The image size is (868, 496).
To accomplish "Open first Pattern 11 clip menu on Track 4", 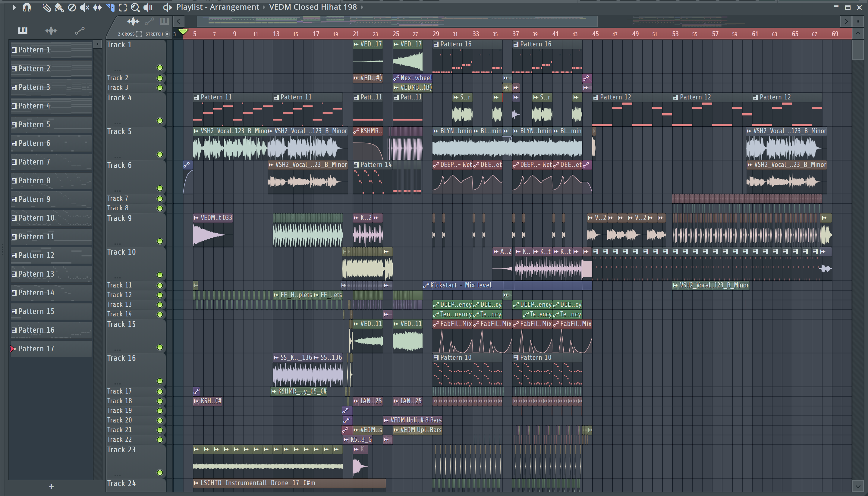I will click(196, 97).
